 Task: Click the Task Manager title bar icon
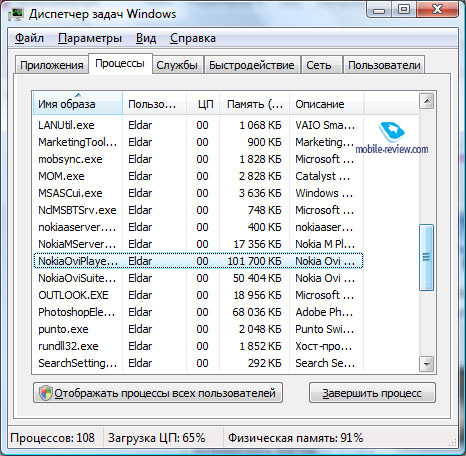pos(16,14)
